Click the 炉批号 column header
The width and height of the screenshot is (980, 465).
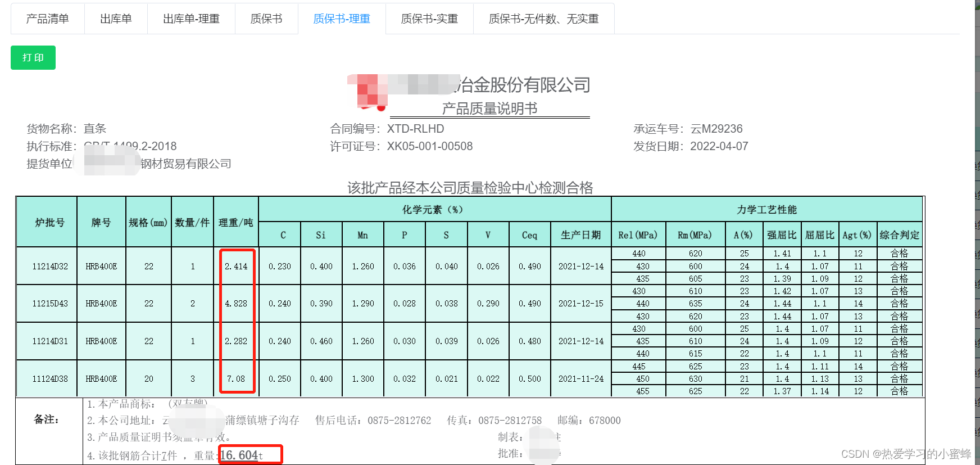(x=47, y=222)
